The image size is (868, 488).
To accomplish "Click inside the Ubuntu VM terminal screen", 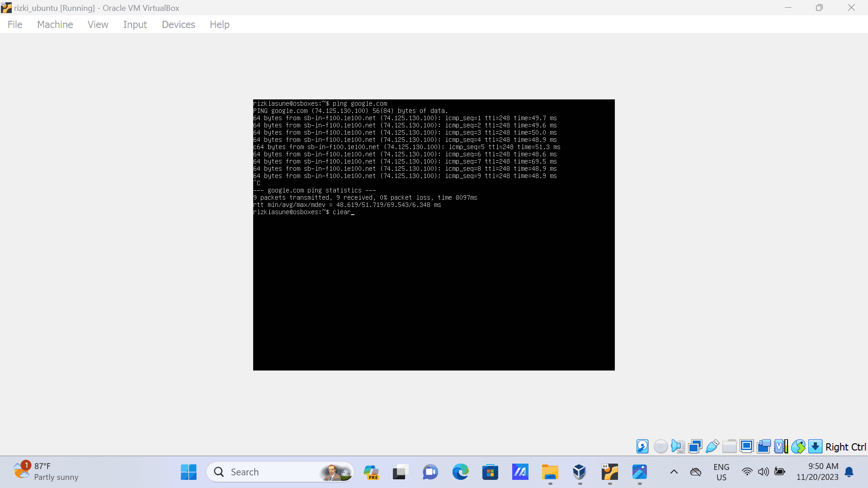I will point(434,235).
